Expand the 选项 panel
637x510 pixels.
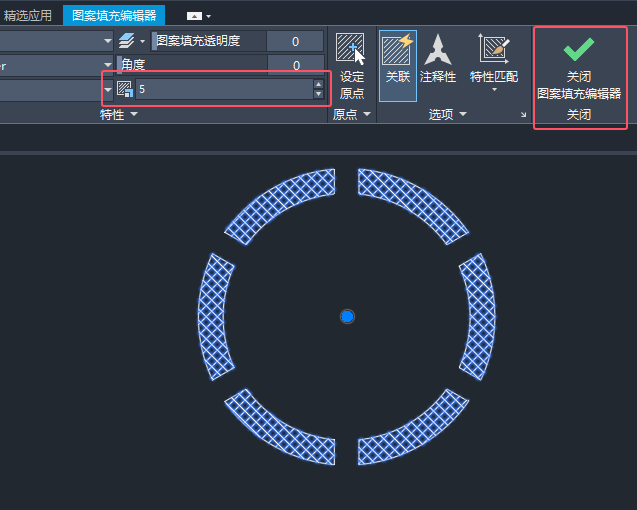447,114
